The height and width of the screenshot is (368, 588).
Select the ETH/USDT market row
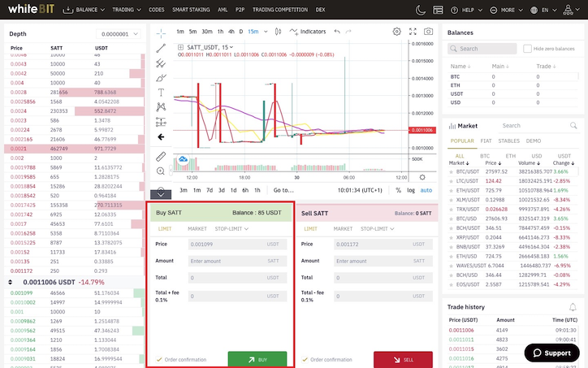click(x=512, y=191)
